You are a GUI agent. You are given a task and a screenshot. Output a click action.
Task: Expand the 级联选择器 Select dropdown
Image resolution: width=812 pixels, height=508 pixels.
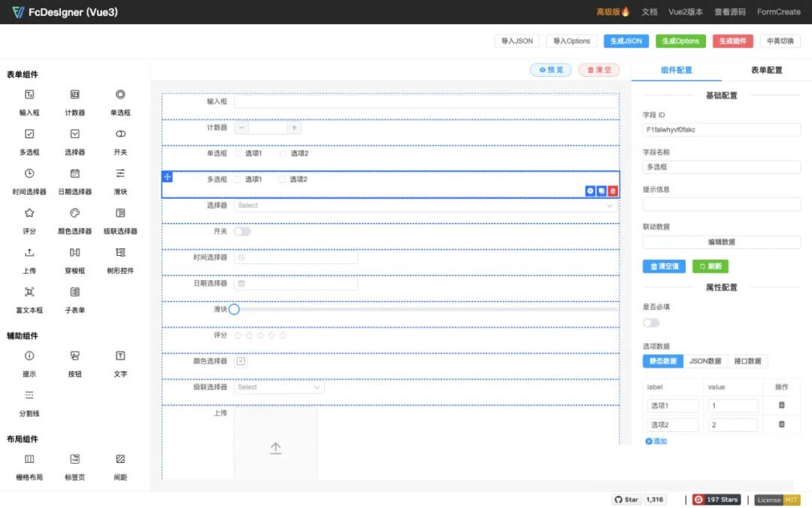[x=279, y=388]
